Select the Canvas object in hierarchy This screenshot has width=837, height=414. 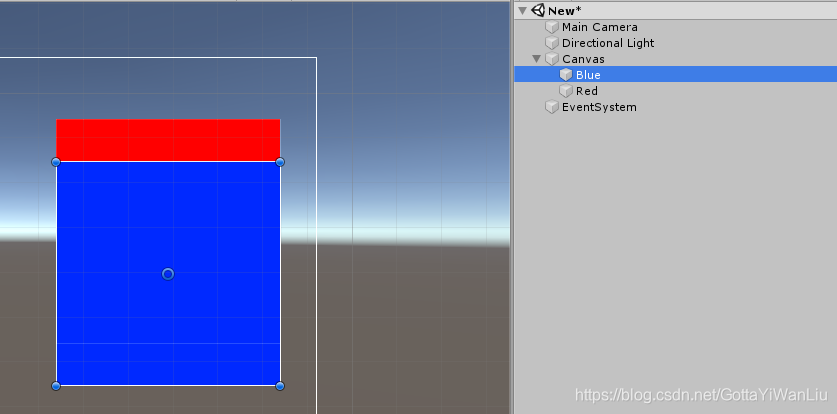583,59
